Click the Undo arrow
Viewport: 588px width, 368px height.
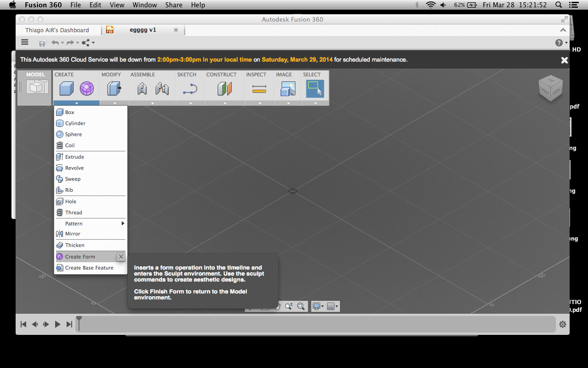(55, 43)
